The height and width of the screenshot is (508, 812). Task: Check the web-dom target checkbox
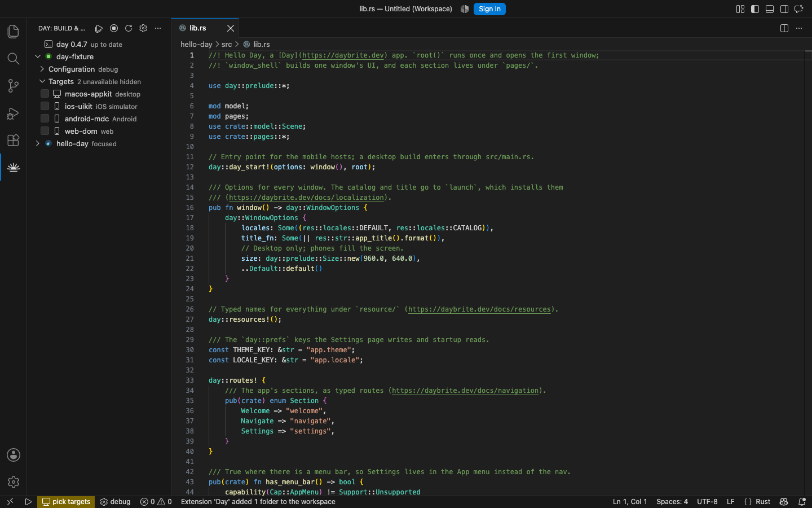45,131
